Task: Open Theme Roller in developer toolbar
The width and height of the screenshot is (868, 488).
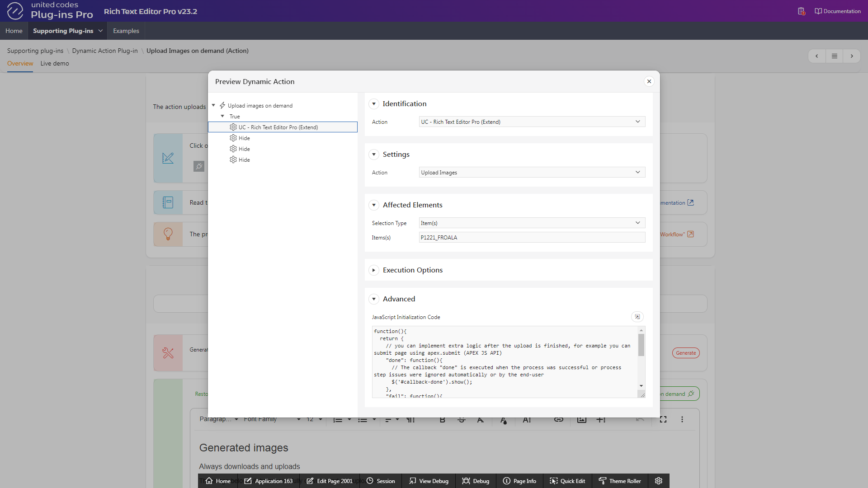Action: (620, 481)
